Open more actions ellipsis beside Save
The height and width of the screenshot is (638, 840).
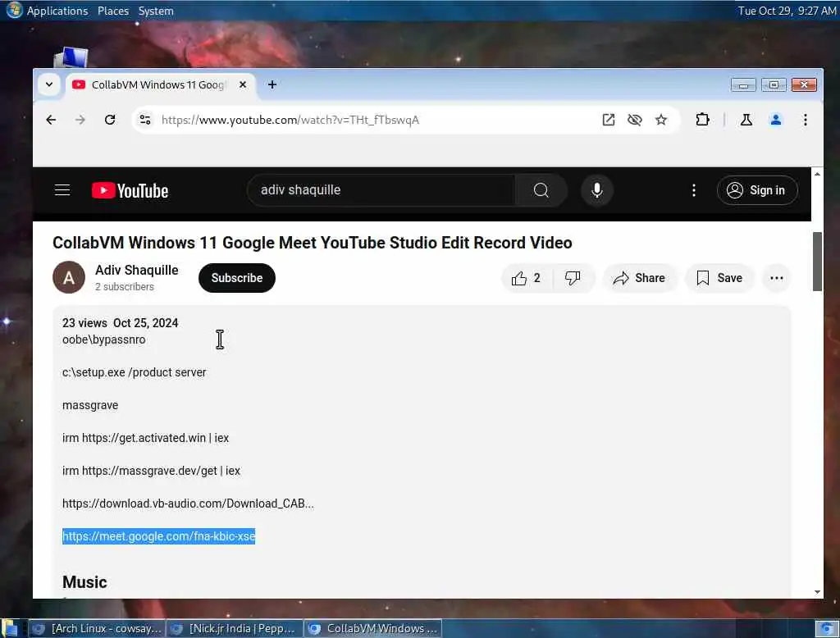click(776, 278)
